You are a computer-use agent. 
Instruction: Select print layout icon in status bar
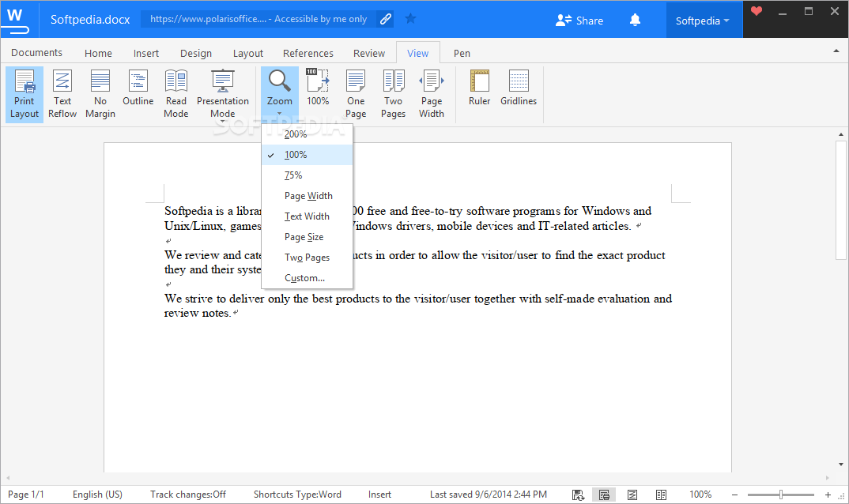(x=604, y=495)
